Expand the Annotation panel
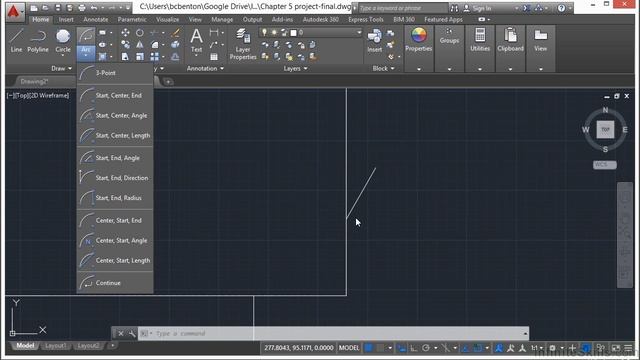Screen dimensions: 640x360 coord(205,68)
